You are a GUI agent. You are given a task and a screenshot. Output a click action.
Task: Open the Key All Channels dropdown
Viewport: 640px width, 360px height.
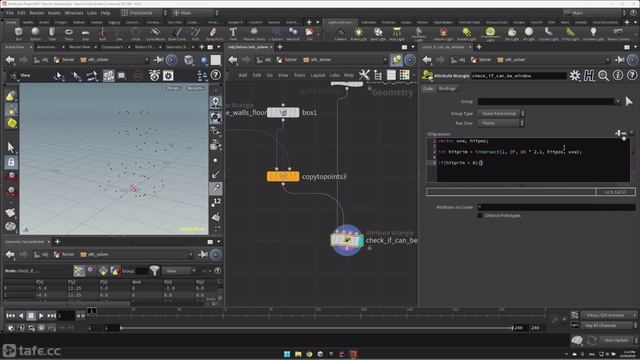(x=609, y=325)
